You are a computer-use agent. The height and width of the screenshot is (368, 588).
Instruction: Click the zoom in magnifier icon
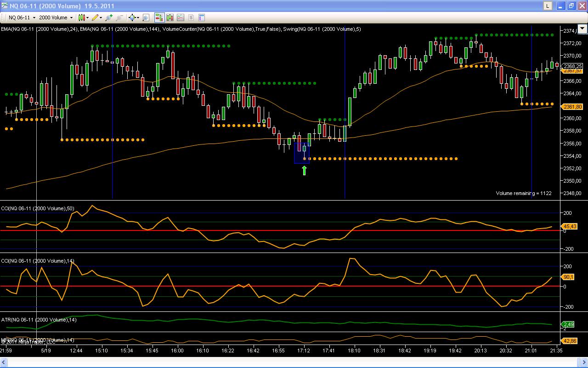coord(108,17)
